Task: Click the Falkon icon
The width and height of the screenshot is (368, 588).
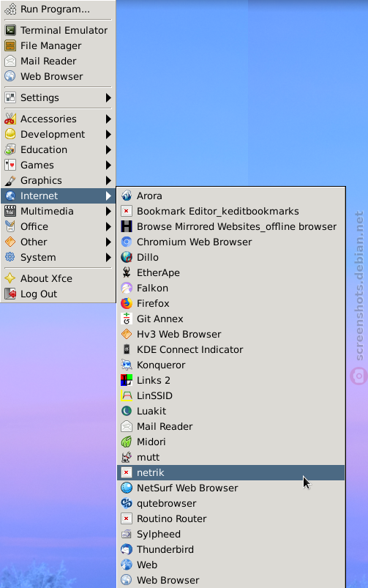Action: 127,288
